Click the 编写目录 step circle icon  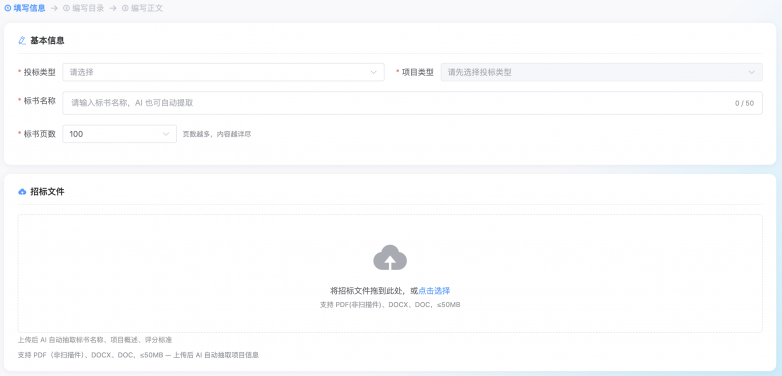click(66, 8)
